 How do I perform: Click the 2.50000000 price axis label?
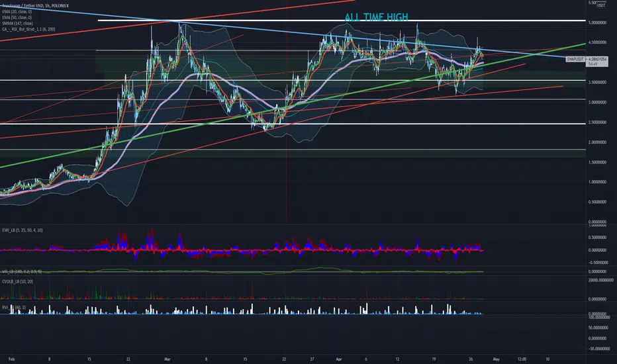(x=597, y=122)
